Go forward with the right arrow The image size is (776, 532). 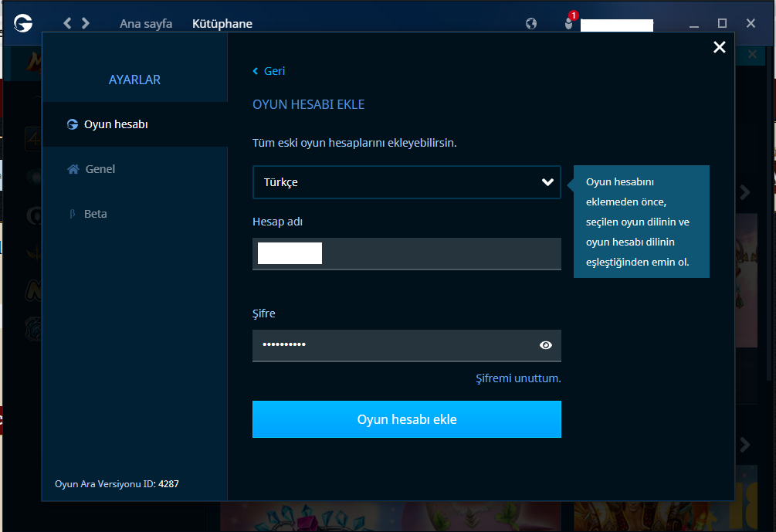(x=86, y=22)
